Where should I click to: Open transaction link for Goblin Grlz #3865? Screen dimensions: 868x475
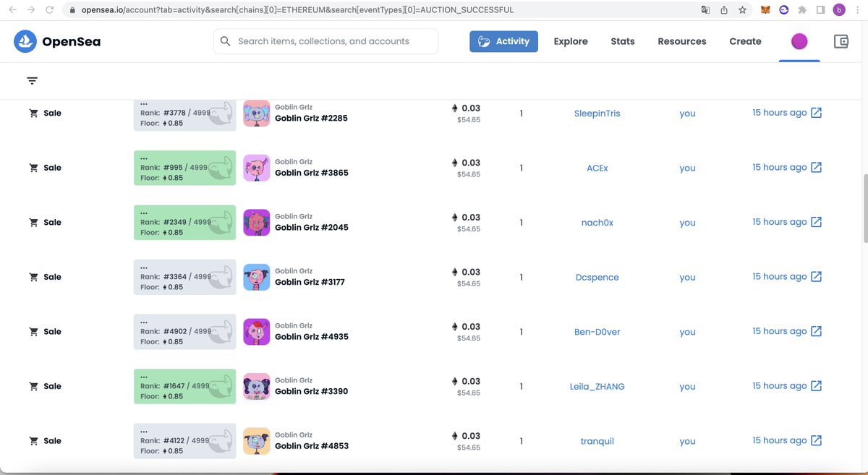(x=816, y=167)
